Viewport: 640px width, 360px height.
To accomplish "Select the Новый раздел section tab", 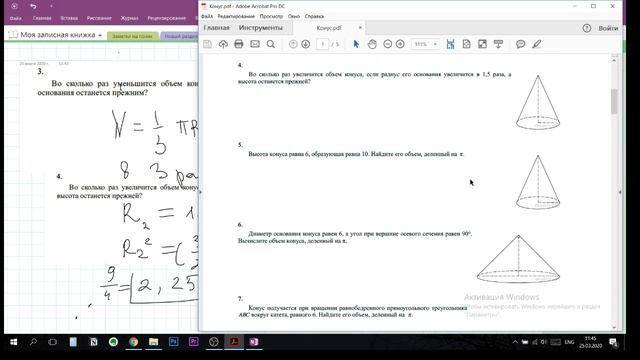I will tap(180, 36).
